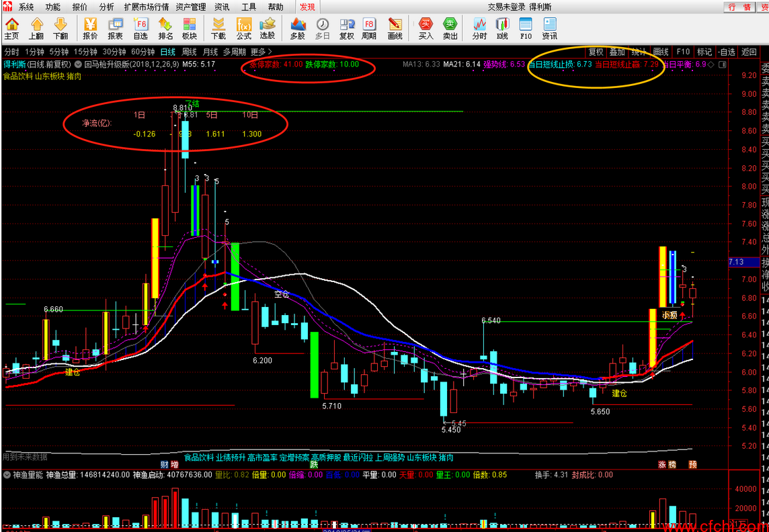Viewport: 769px width, 532px height.
Task: Switch to the 60分钟 period tab
Action: point(143,52)
